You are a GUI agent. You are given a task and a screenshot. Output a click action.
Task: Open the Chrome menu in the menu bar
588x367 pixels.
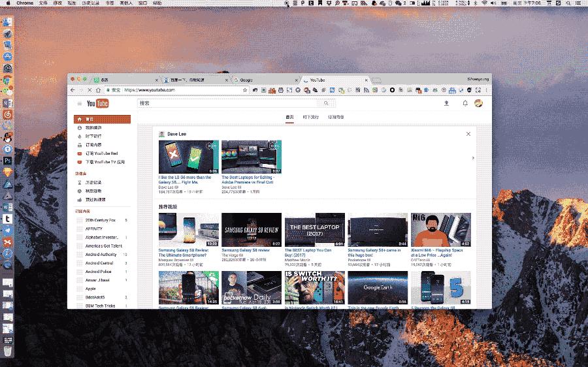click(25, 3)
